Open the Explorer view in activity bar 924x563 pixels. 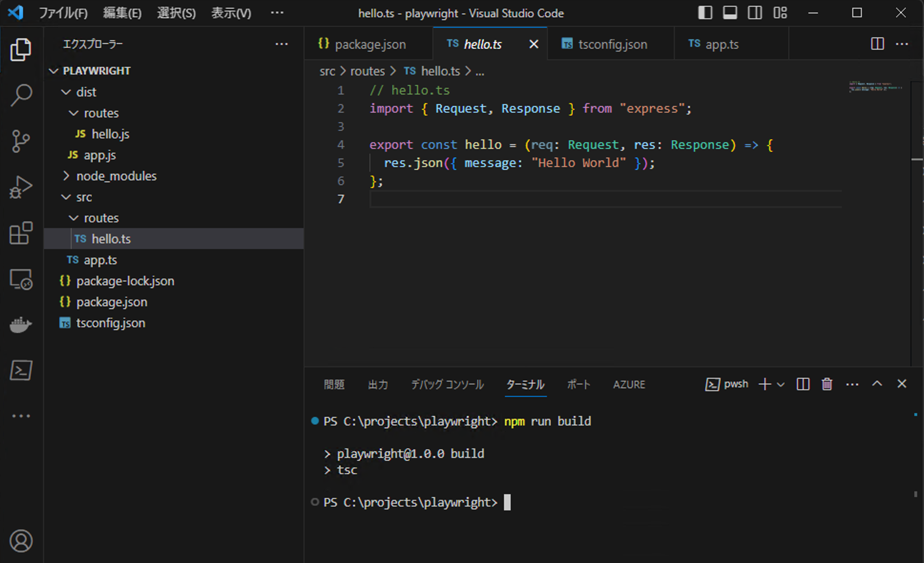pyautogui.click(x=21, y=50)
